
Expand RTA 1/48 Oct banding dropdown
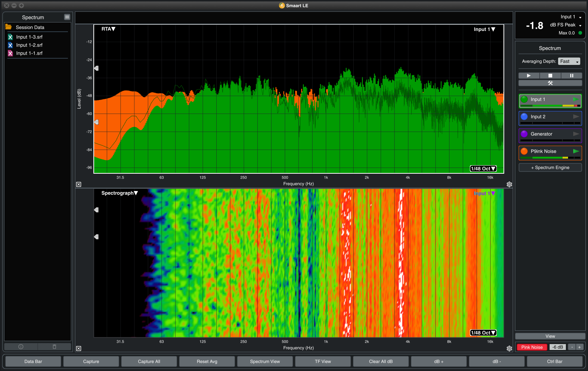pos(483,169)
